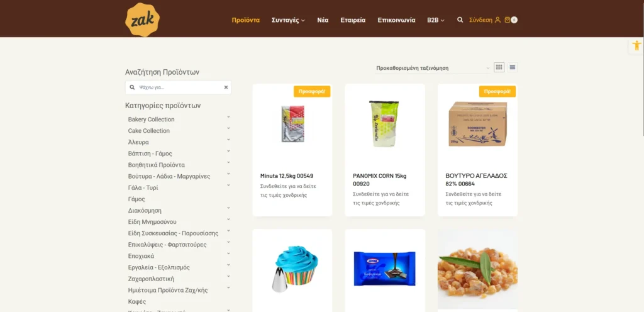Expand the Διακόσμηση category chevron
The image size is (644, 312).
click(x=228, y=208)
